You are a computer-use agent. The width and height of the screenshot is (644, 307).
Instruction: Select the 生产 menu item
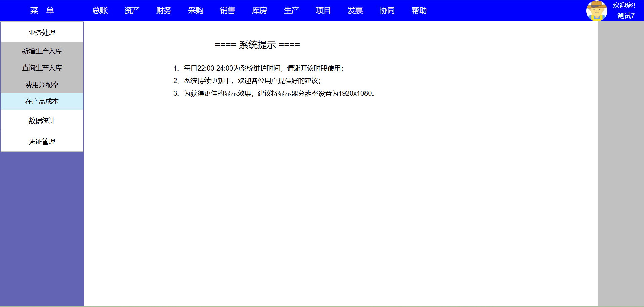click(291, 11)
